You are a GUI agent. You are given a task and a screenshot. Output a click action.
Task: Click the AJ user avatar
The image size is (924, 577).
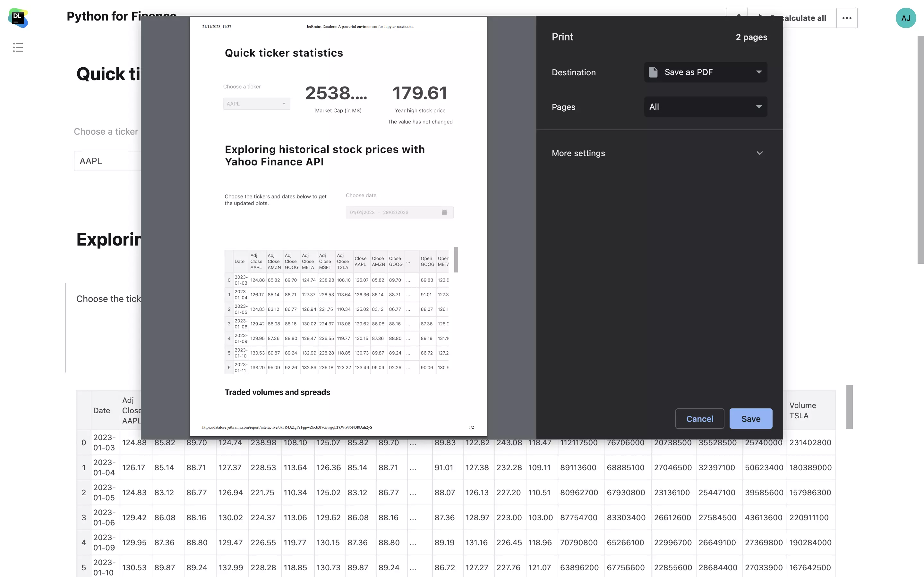[x=906, y=18]
